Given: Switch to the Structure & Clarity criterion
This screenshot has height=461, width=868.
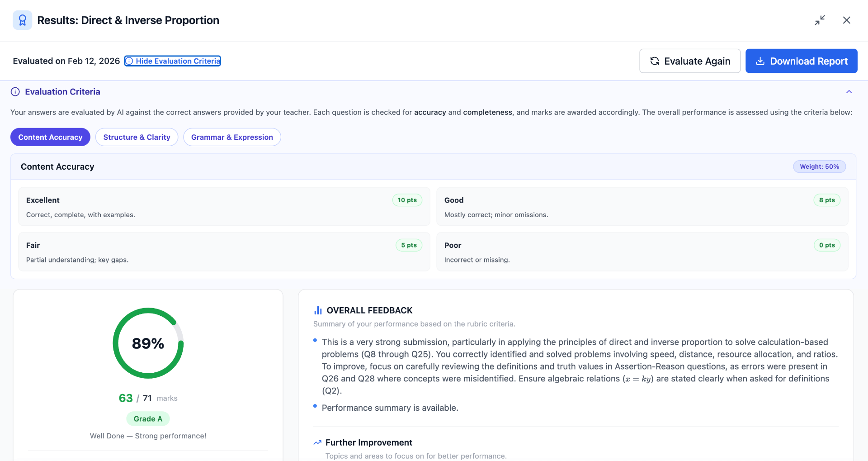Looking at the screenshot, I should pos(137,137).
